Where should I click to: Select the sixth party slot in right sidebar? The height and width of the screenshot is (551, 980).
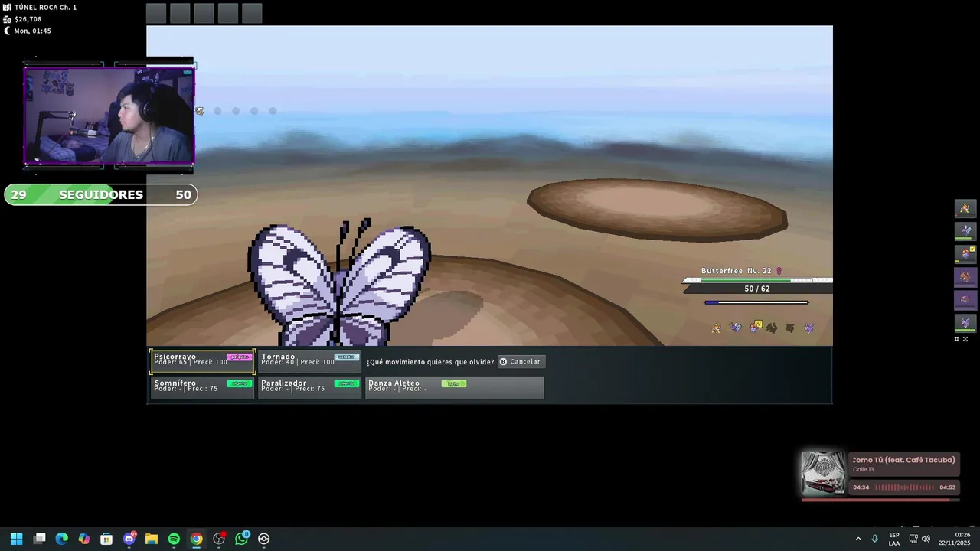(965, 323)
